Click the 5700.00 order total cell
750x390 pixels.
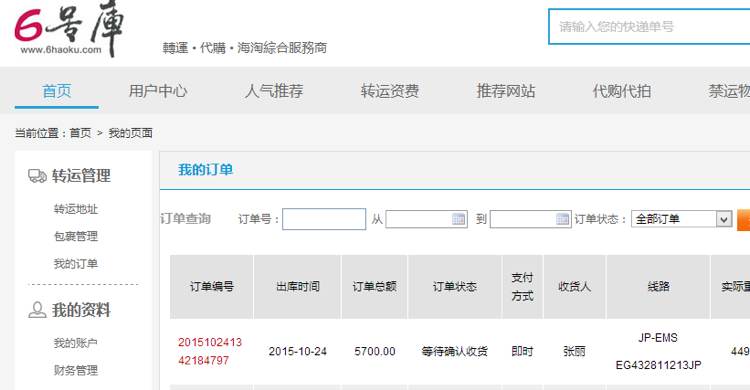375,352
